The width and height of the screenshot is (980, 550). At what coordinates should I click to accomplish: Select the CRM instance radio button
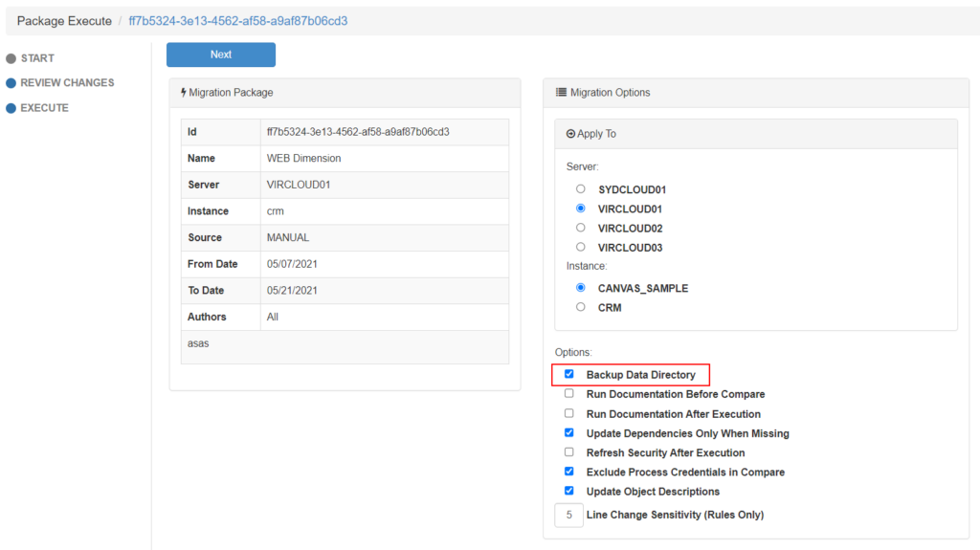pos(581,307)
